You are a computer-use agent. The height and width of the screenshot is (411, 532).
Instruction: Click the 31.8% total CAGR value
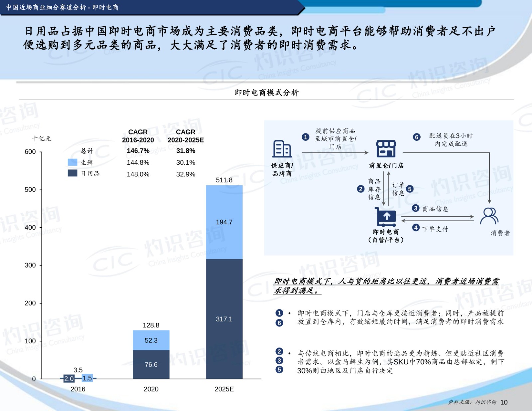[x=186, y=151]
